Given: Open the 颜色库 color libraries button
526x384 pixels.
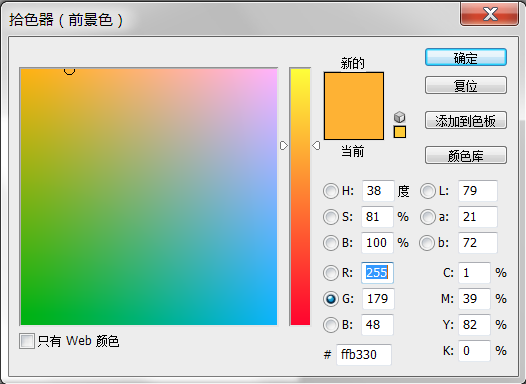Looking at the screenshot, I should (x=466, y=155).
